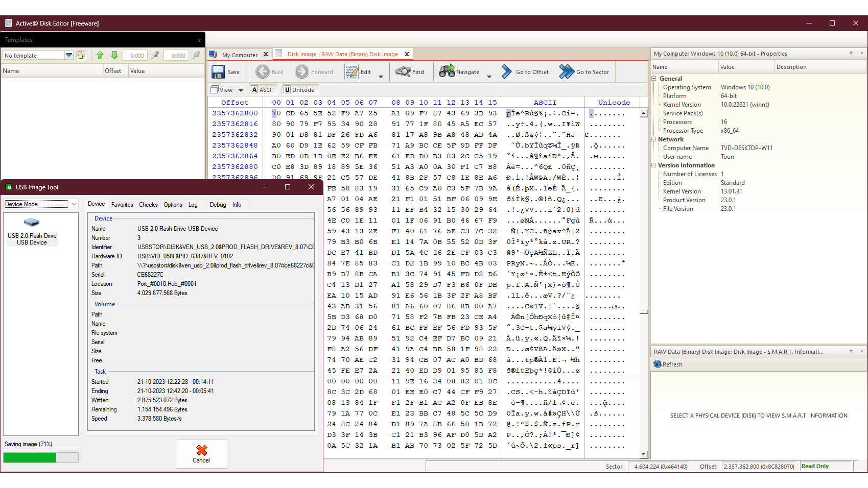Cancel the image saving operation
The image size is (868, 488).
point(201,453)
